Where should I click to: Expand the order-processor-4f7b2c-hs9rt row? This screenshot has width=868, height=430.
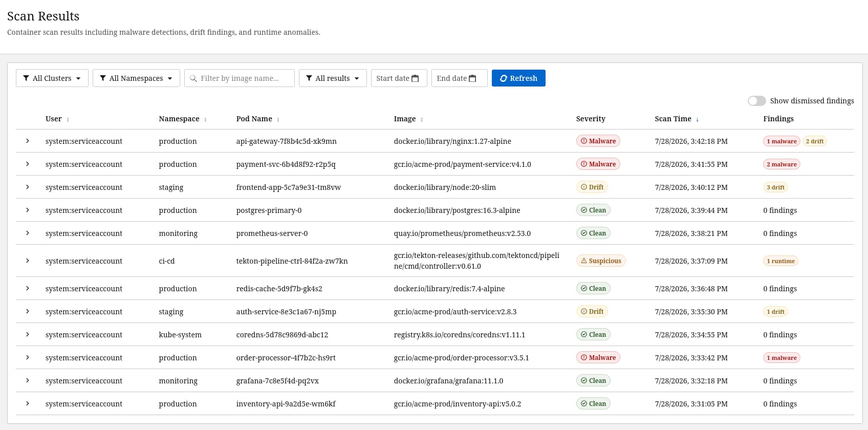coord(28,357)
